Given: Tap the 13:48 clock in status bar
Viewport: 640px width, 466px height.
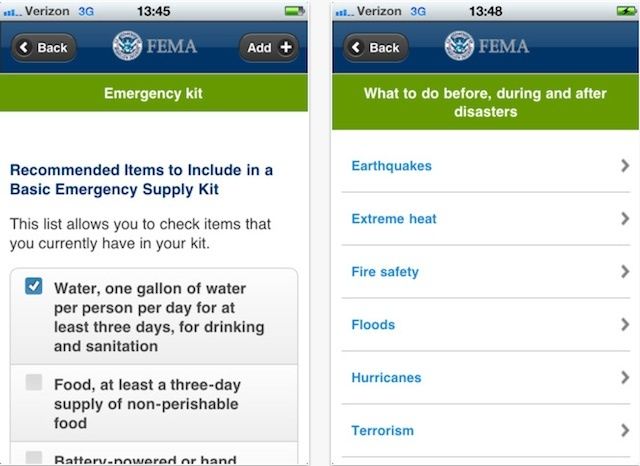Looking at the screenshot, I should (x=484, y=11).
